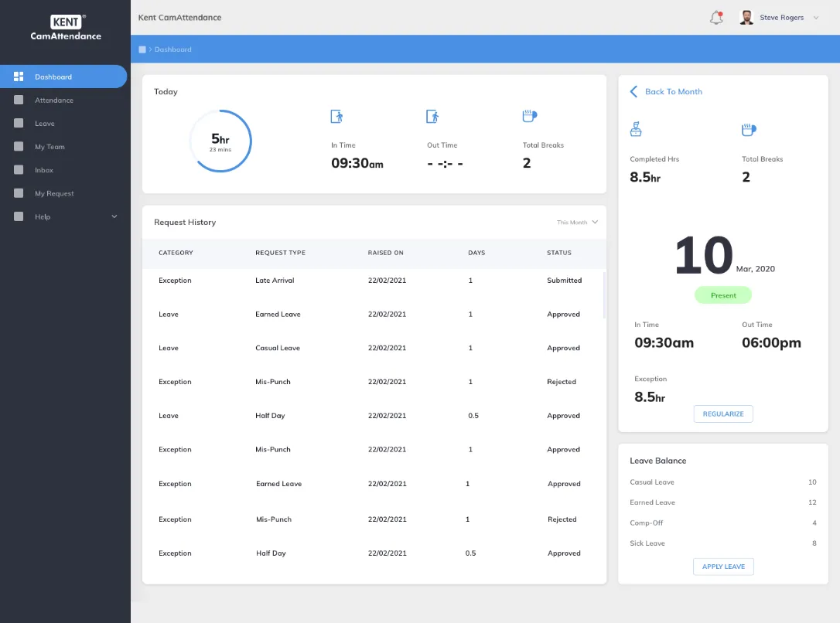Click the 5hr circular progress ring
This screenshot has height=623, width=840.
pos(220,141)
